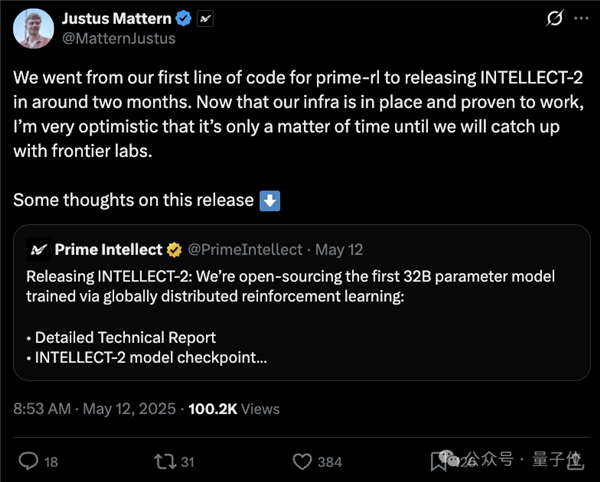The height and width of the screenshot is (482, 600).
Task: Click the Justus Mattern display name
Action: [116, 19]
